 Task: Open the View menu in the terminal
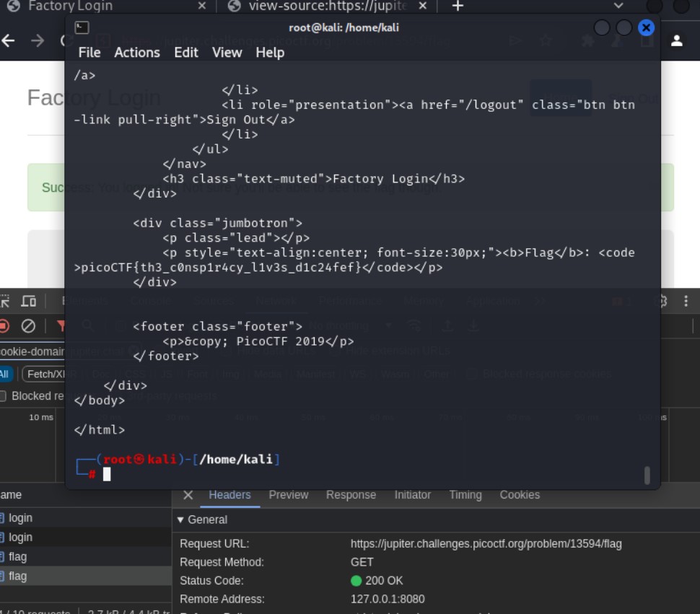pos(227,53)
